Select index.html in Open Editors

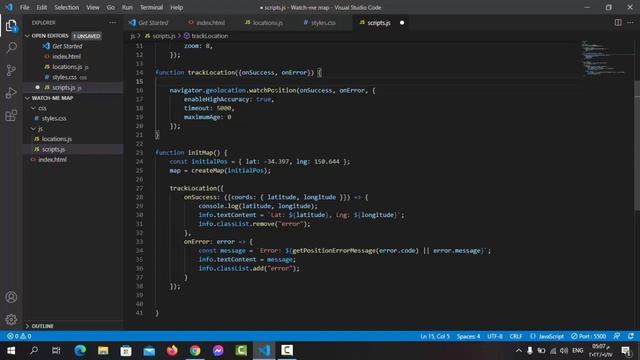tap(66, 57)
